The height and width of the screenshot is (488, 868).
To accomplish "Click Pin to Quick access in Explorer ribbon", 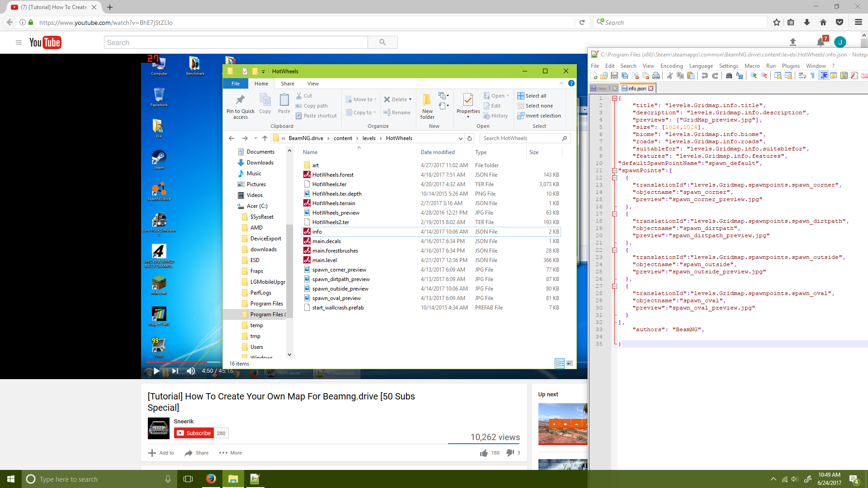I will 241,107.
